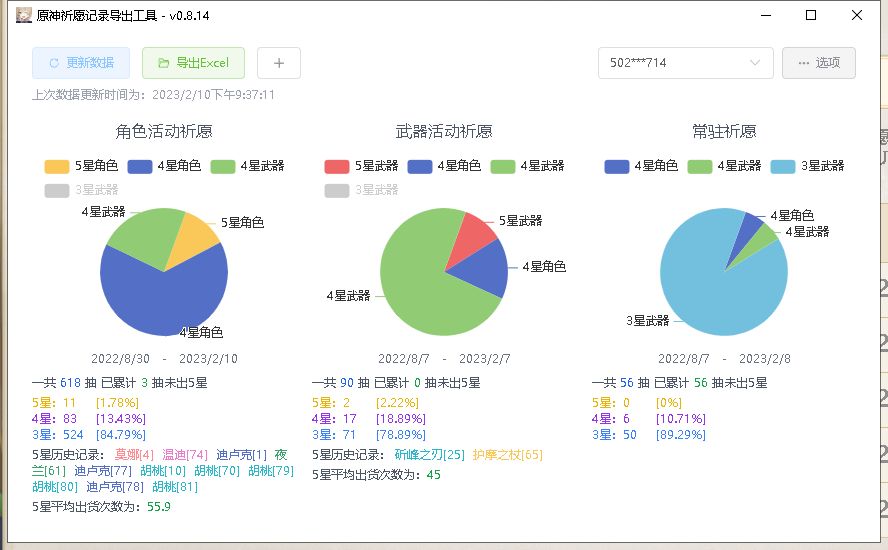
Task: Click the 导出Excel button
Action: 194,63
